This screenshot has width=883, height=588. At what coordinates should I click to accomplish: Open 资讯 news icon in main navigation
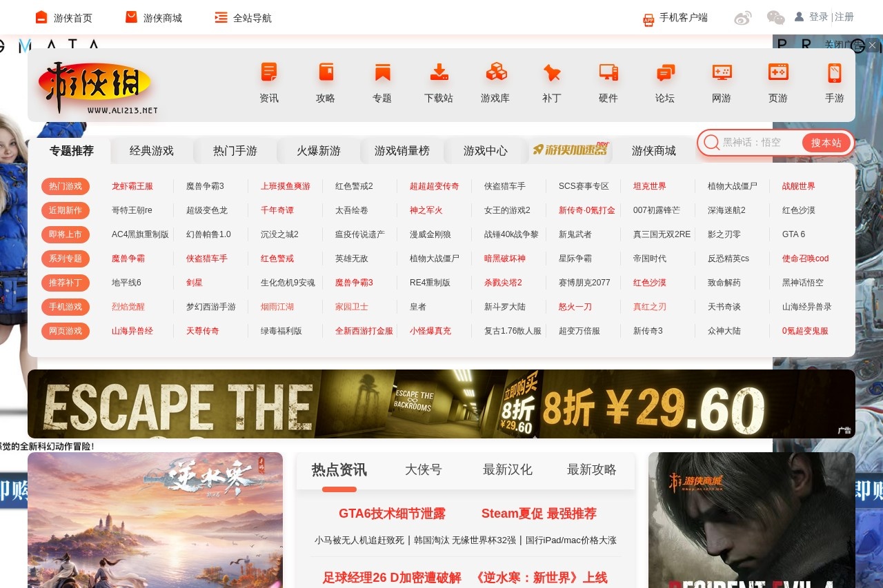coord(269,72)
